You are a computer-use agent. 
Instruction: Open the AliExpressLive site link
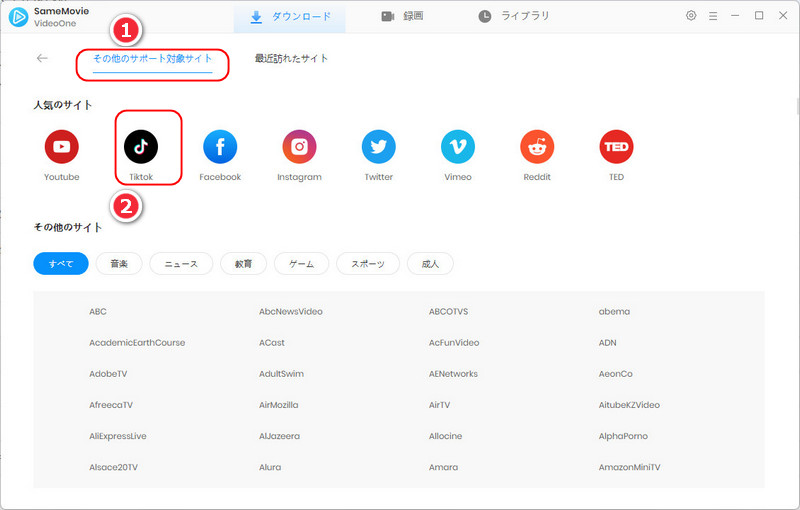coord(118,436)
